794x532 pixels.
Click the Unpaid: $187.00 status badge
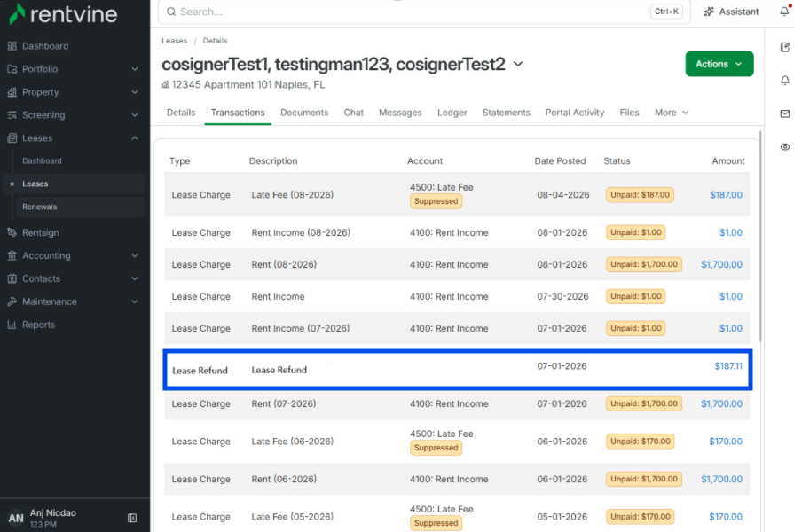[x=640, y=195]
